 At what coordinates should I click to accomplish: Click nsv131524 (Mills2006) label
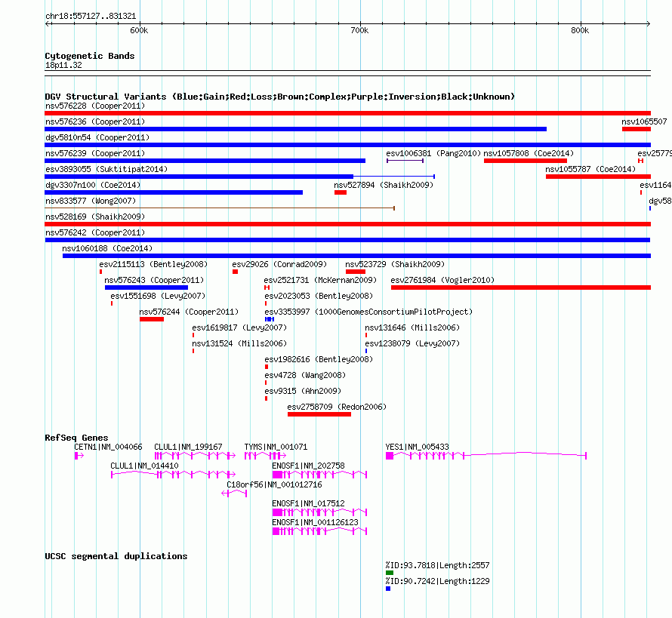pos(239,343)
